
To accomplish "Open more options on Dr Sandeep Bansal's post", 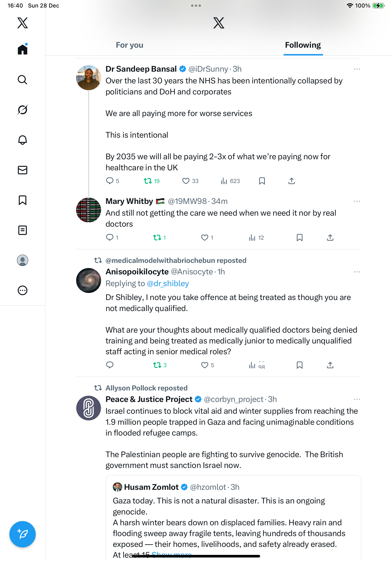I will point(357,69).
